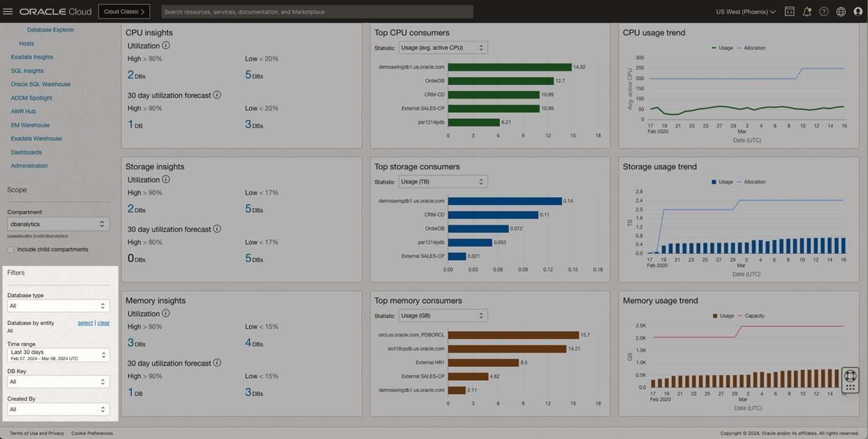Open the user profile avatar menu
This screenshot has width=868, height=439.
(x=858, y=12)
